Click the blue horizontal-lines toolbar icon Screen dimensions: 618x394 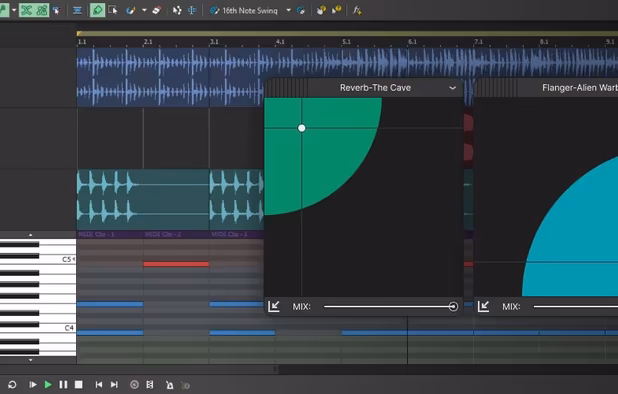77,10
